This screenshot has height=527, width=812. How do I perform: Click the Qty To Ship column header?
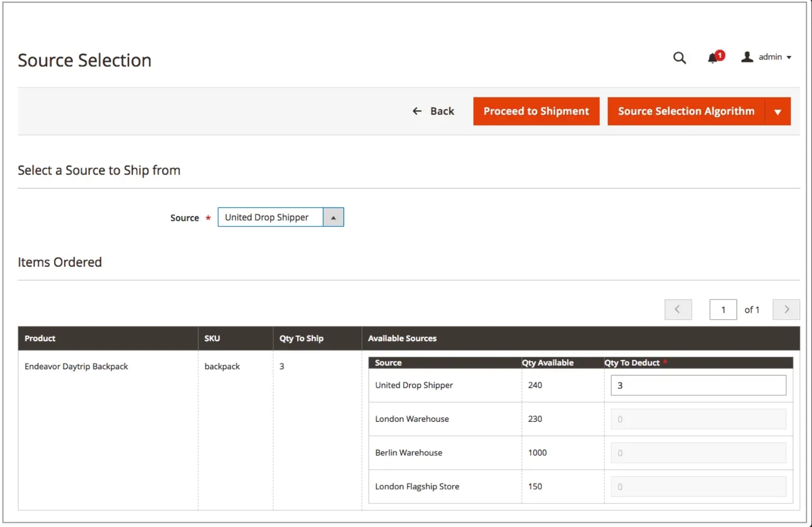coord(317,338)
